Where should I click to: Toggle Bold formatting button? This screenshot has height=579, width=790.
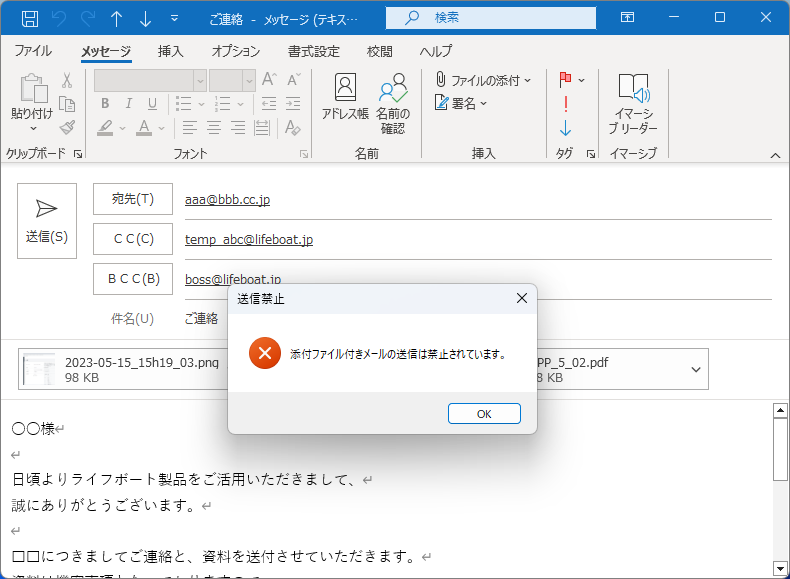point(104,104)
